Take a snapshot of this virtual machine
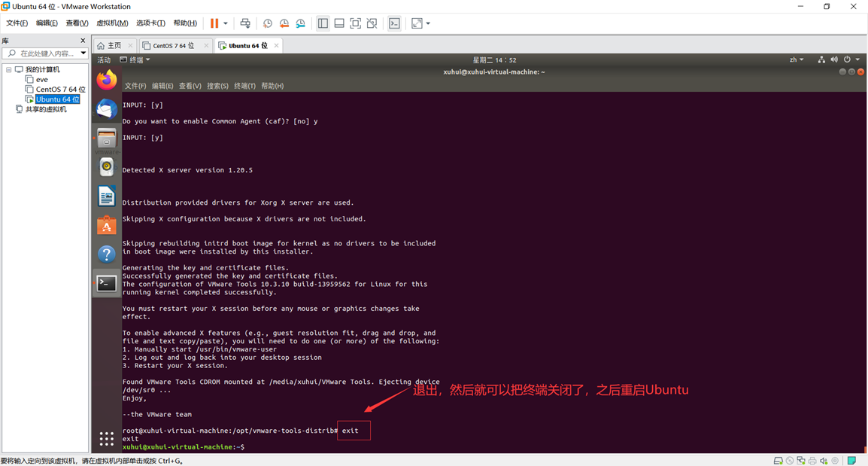 [x=268, y=23]
